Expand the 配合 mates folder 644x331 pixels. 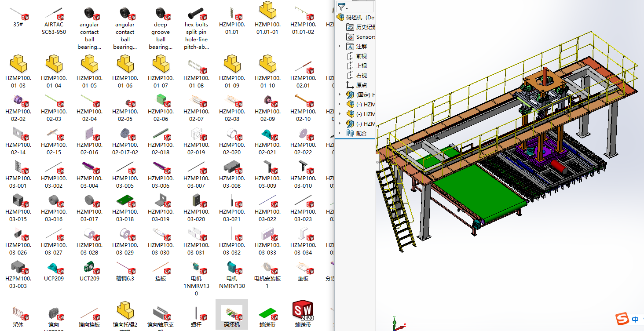click(340, 133)
